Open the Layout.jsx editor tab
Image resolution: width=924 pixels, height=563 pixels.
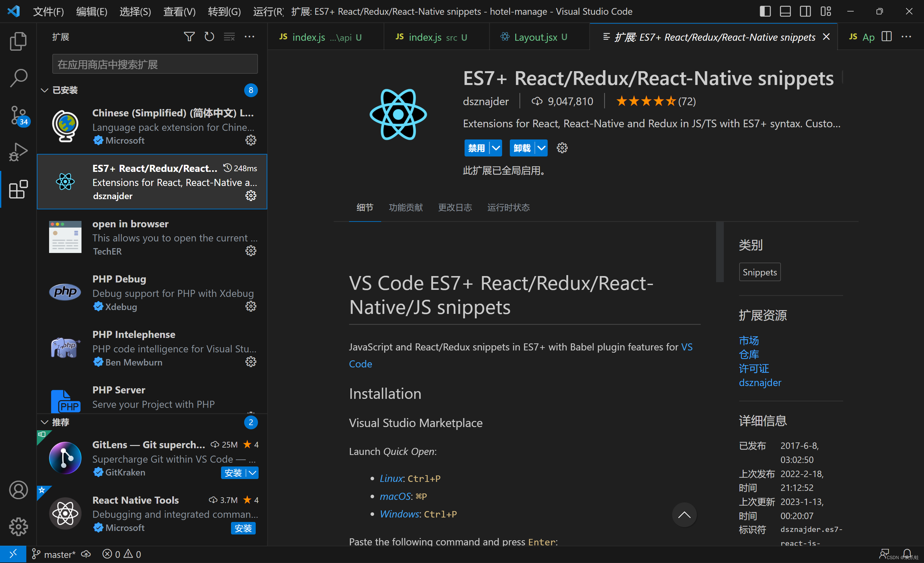tap(535, 37)
